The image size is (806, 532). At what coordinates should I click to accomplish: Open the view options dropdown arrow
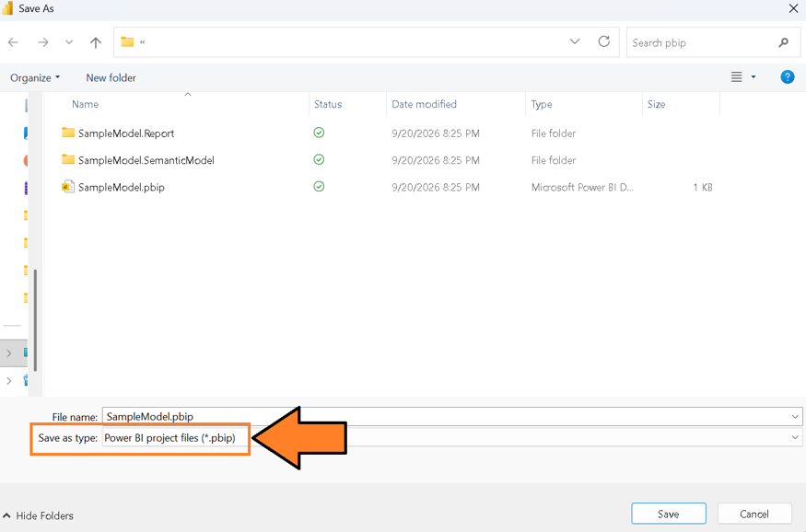pyautogui.click(x=753, y=77)
